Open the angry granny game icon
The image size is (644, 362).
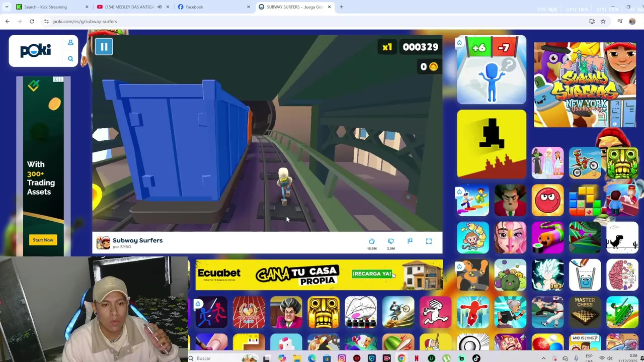pyautogui.click(x=510, y=312)
